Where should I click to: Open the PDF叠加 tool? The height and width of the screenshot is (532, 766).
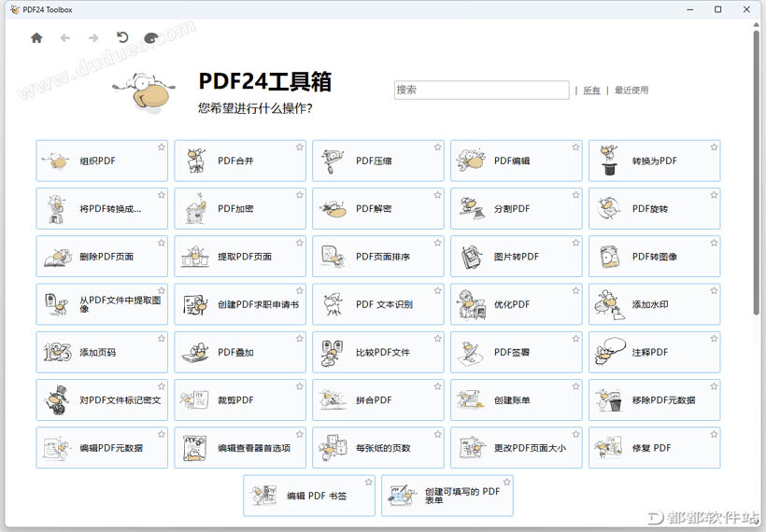(240, 352)
